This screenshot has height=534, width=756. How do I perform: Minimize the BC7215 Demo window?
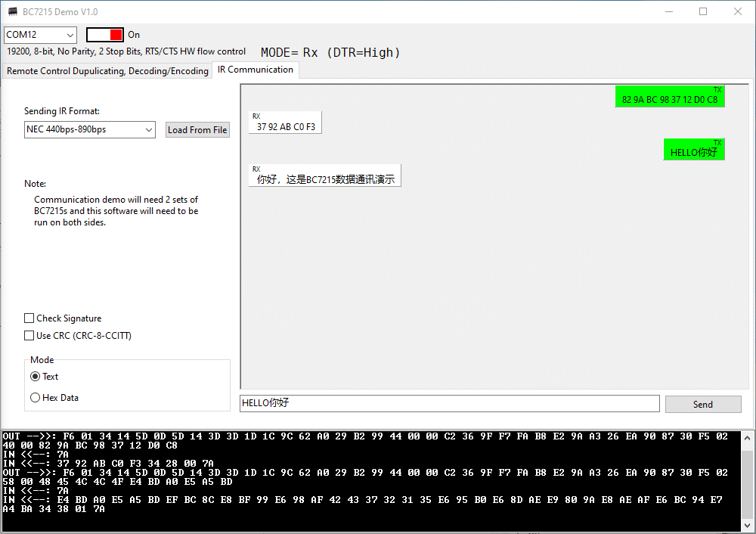tap(669, 11)
